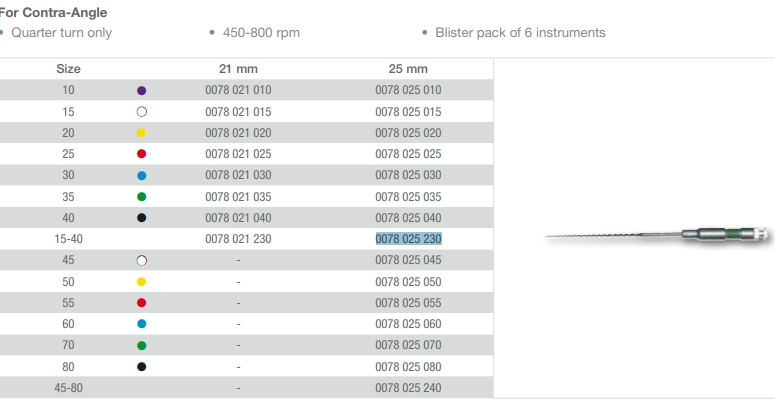Click the 21 mm column header

tap(238, 69)
